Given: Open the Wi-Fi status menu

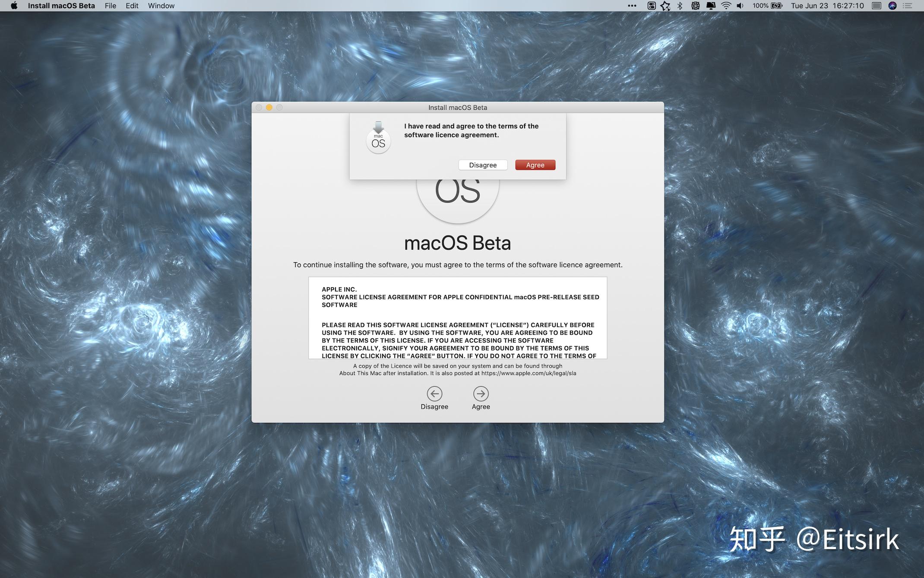Looking at the screenshot, I should pos(726,6).
